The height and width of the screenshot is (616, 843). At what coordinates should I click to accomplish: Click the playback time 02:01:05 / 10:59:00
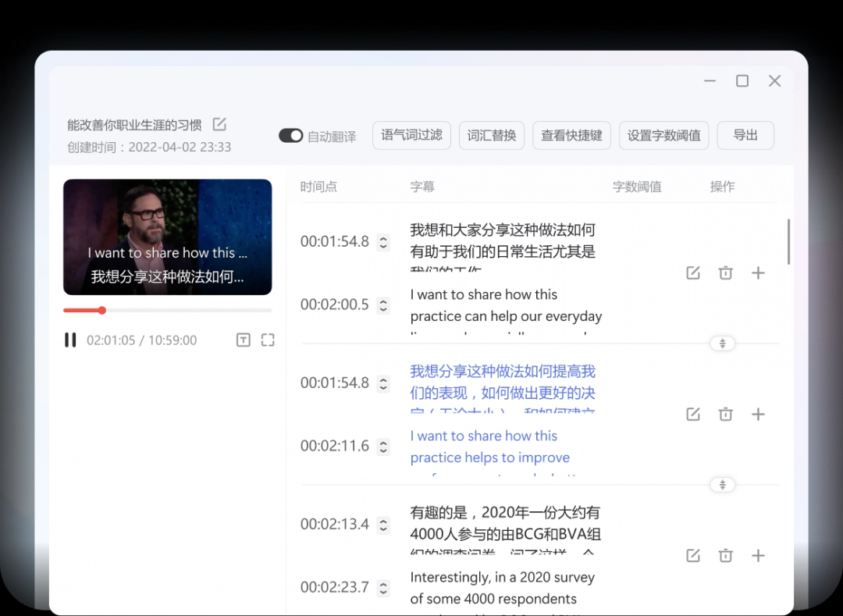coord(142,340)
